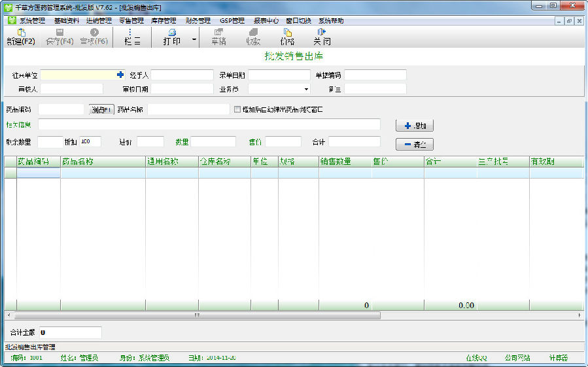Open the 系统管理 menu
Screen dimensions: 588x367
(32, 21)
